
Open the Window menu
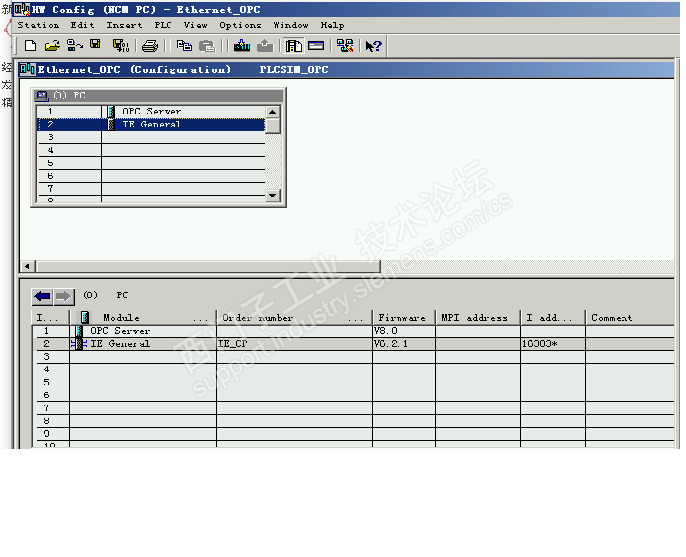click(291, 25)
